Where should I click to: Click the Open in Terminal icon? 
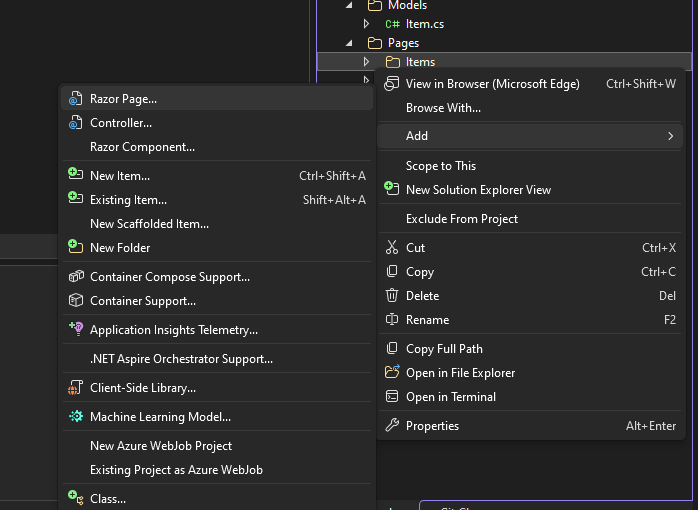(392, 397)
